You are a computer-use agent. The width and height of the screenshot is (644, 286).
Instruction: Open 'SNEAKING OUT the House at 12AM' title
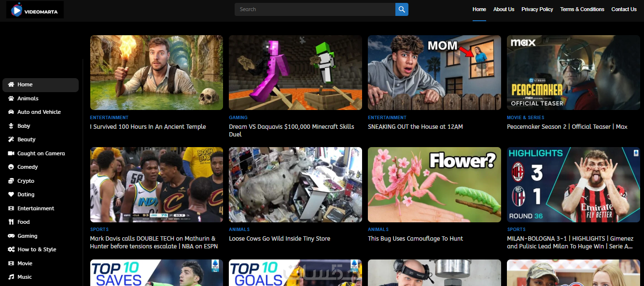[415, 127]
